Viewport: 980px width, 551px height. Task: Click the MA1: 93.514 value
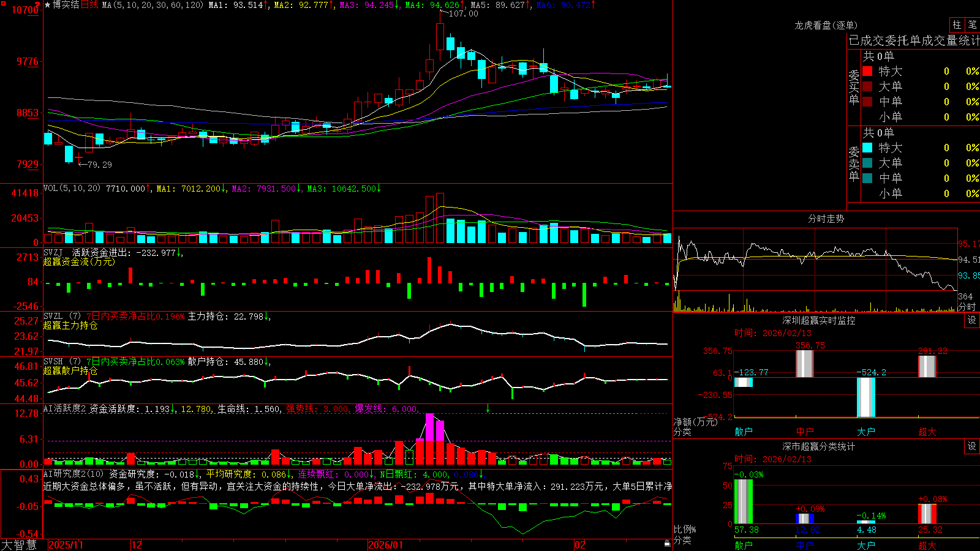click(x=235, y=5)
